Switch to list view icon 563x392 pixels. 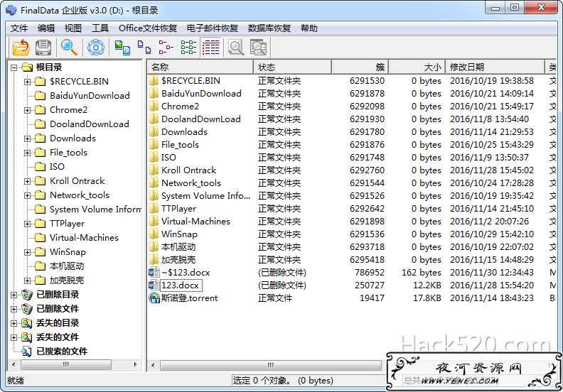188,47
